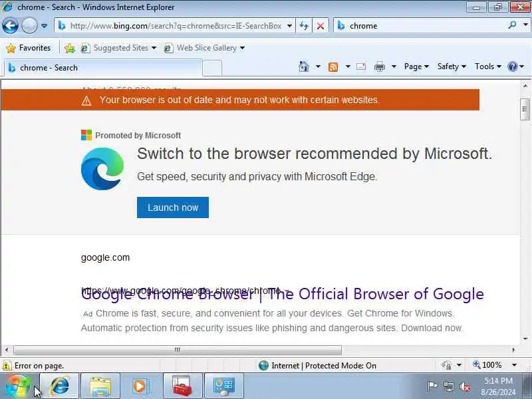Expand the zoom level dropdown arrow
The height and width of the screenshot is (399, 532).
coord(514,365)
